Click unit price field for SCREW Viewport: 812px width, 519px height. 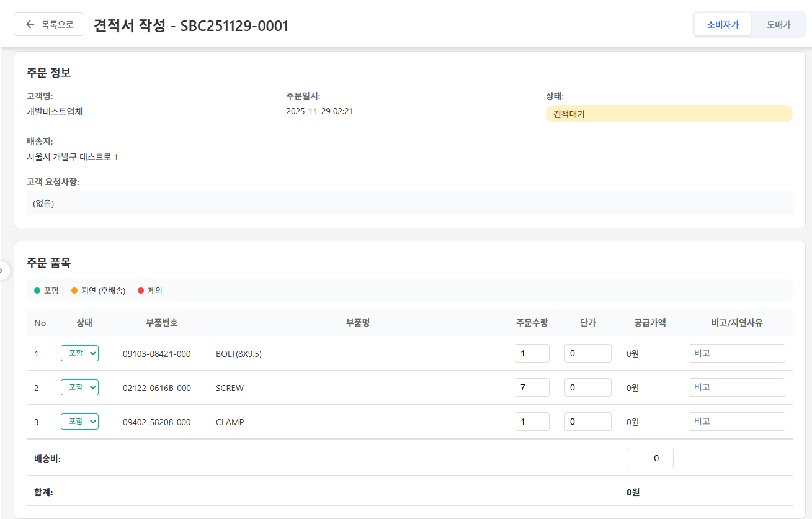[x=587, y=387]
